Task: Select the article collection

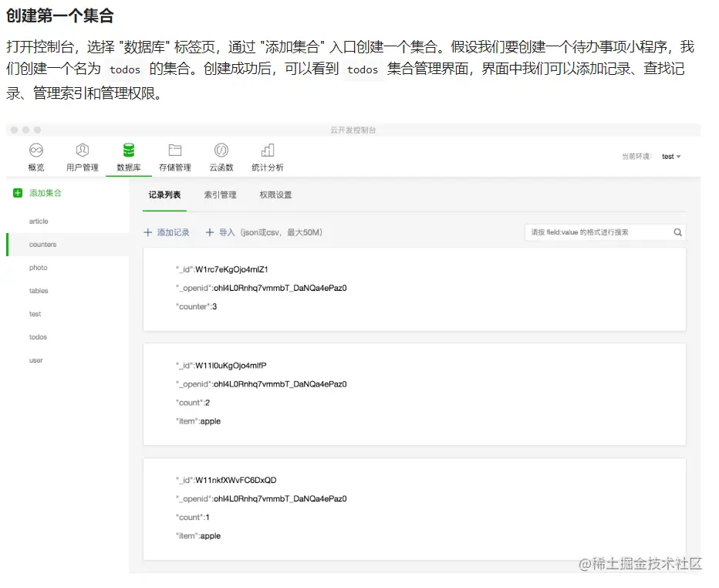Action: point(39,221)
